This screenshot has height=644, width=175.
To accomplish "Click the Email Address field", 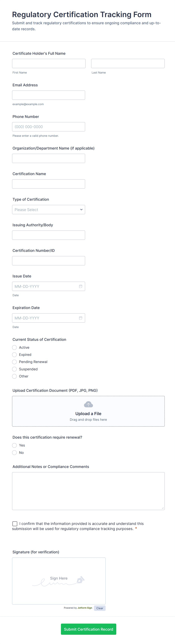I will (x=49, y=95).
